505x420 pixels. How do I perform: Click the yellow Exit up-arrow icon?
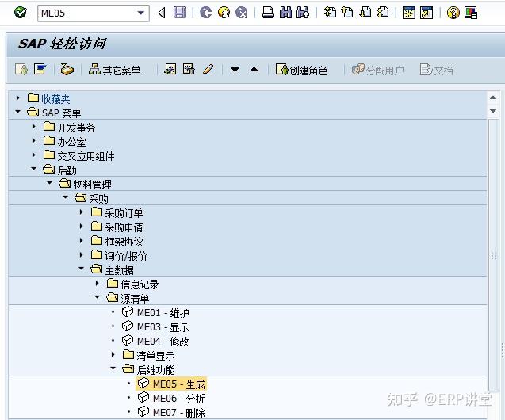[224, 13]
